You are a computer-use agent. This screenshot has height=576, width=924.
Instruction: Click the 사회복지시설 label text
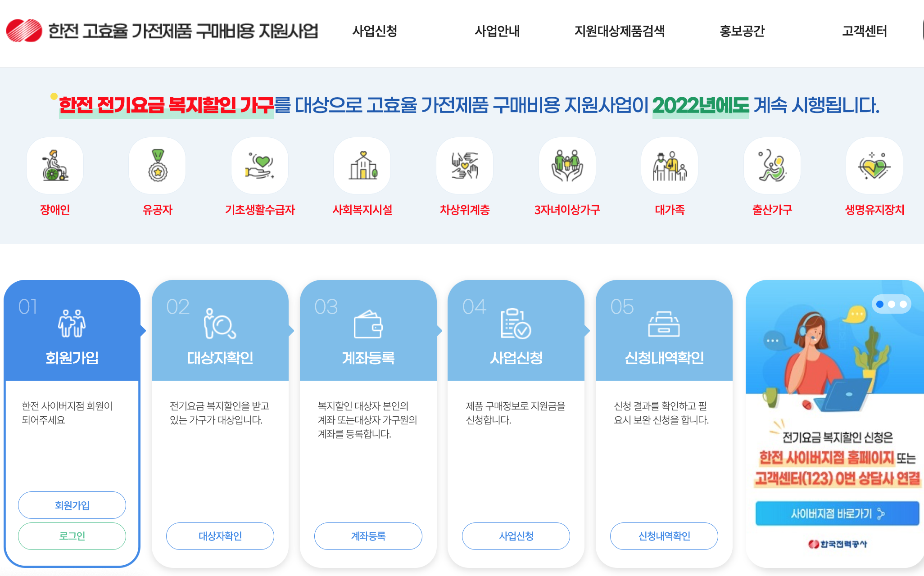tap(362, 210)
